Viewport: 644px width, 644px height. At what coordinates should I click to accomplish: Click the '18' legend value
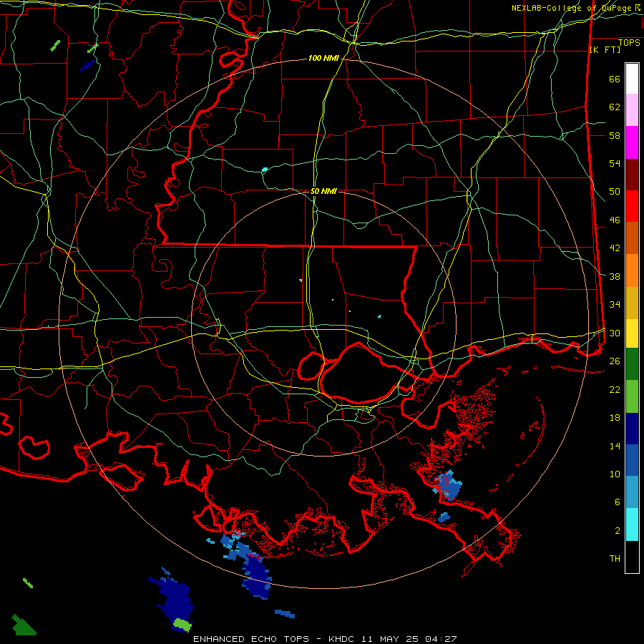(615, 418)
